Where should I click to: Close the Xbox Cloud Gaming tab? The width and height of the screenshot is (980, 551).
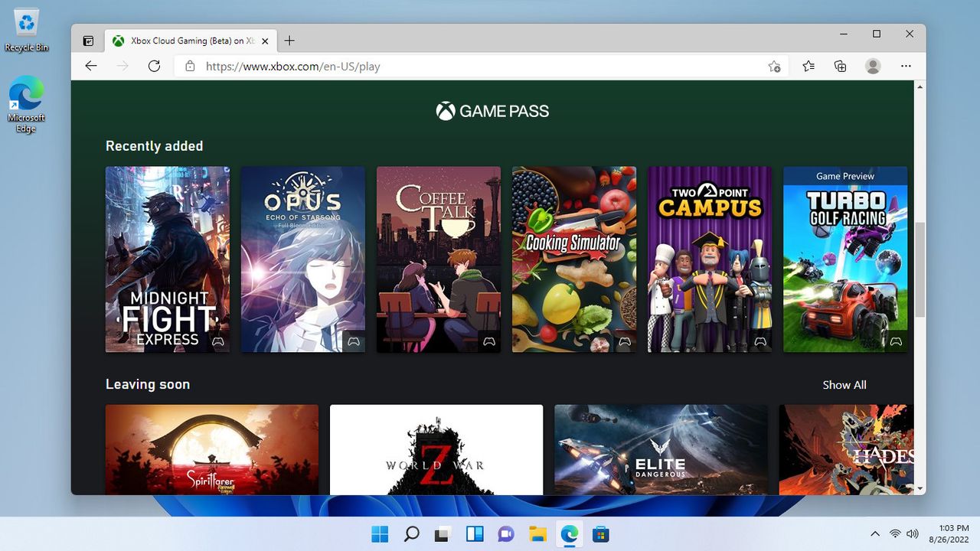point(265,41)
